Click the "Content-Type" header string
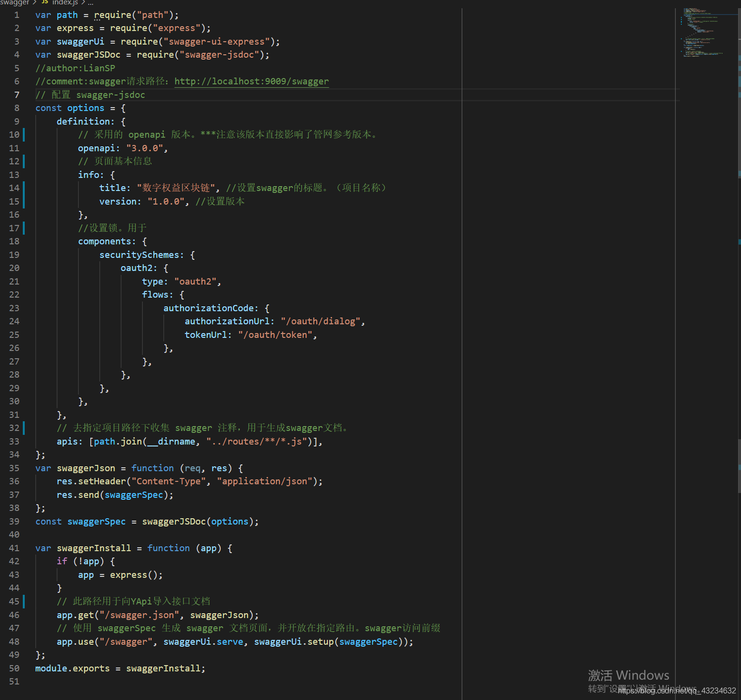 [x=168, y=481]
